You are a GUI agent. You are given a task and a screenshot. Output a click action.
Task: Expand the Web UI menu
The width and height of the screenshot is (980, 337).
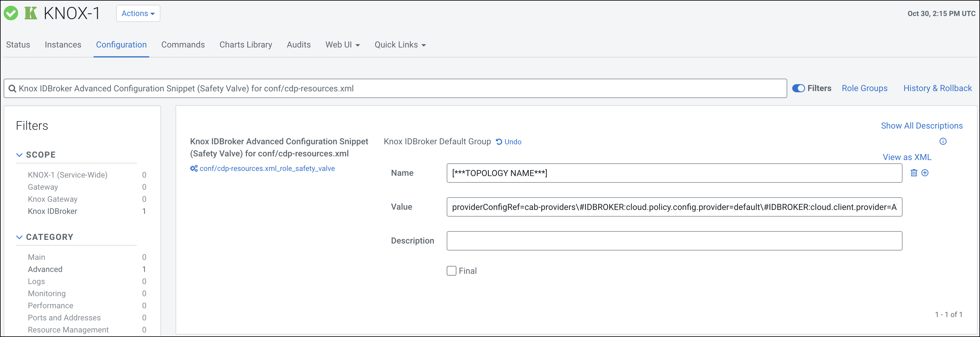(342, 45)
